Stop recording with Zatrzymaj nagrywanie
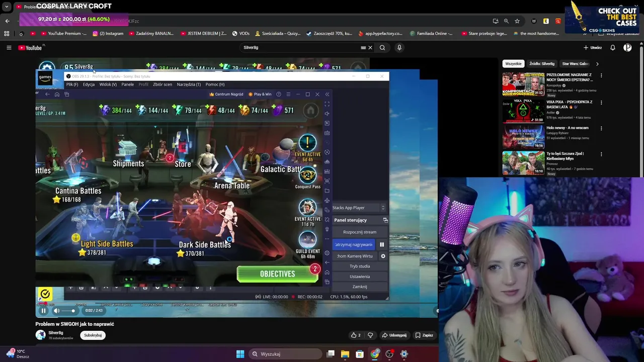 [354, 244]
